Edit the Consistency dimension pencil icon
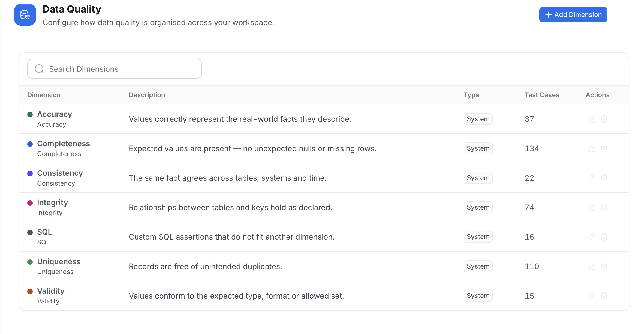Image resolution: width=644 pixels, height=334 pixels. pos(591,178)
